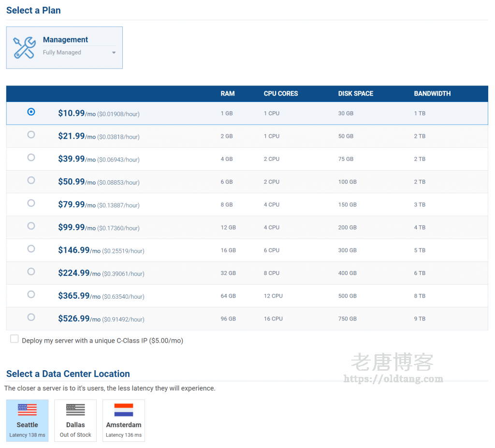Select the $21.99/mo plan radio button

(31, 135)
